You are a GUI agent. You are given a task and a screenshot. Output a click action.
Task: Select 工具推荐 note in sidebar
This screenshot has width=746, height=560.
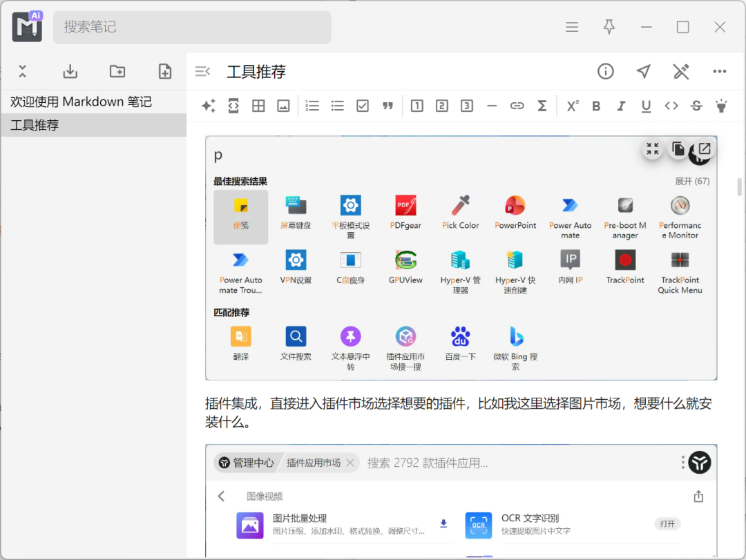[94, 125]
